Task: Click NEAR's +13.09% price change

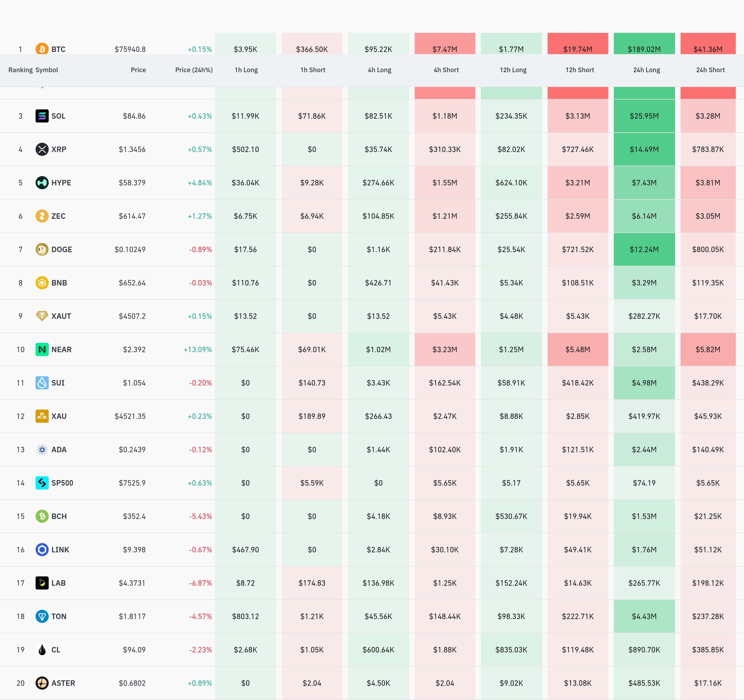Action: click(197, 349)
